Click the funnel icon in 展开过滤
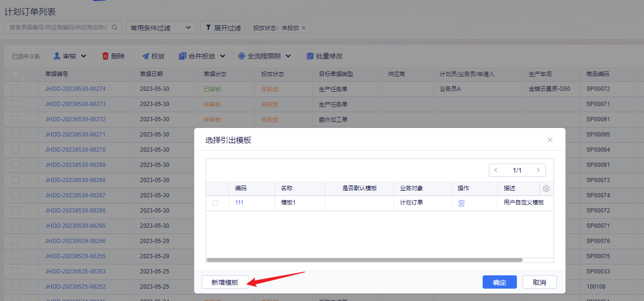Image resolution: width=644 pixels, height=301 pixels. click(x=208, y=28)
